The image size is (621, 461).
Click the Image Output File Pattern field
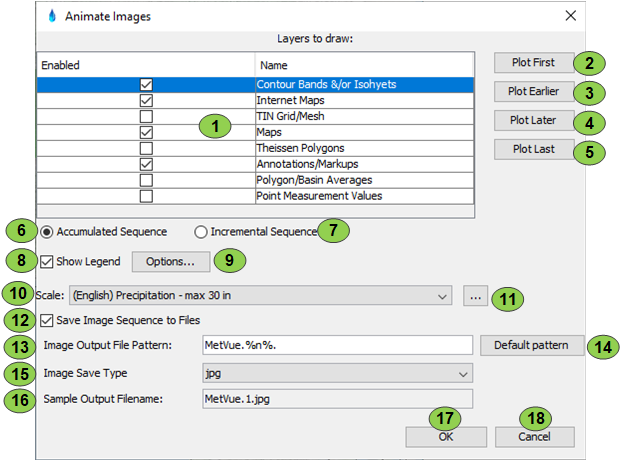point(334,346)
